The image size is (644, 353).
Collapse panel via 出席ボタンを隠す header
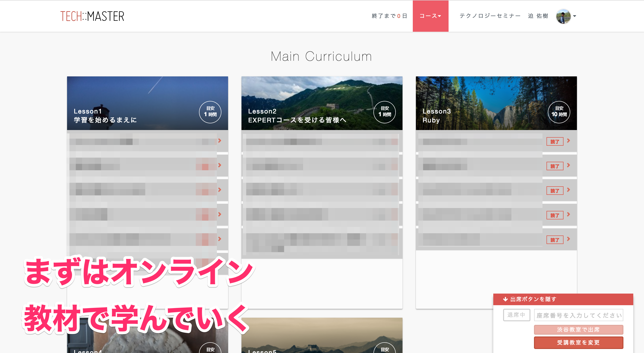pos(563,299)
